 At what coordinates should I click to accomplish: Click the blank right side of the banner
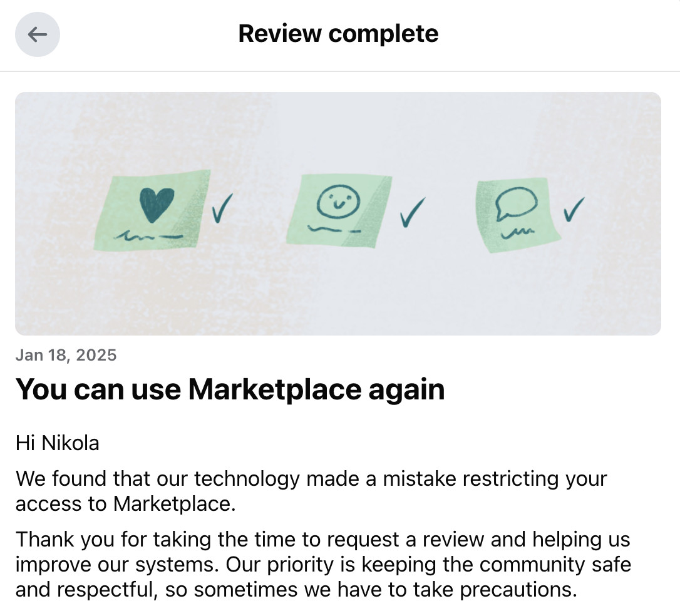(x=624, y=213)
